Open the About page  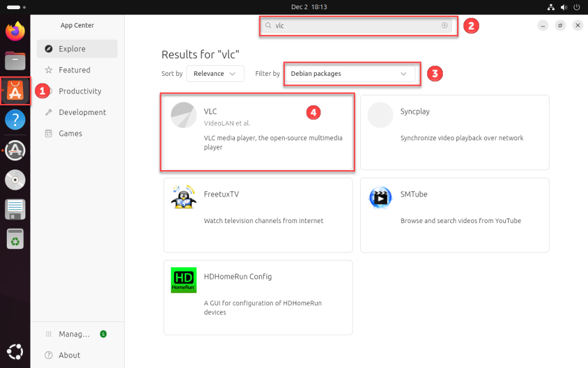tap(78, 355)
